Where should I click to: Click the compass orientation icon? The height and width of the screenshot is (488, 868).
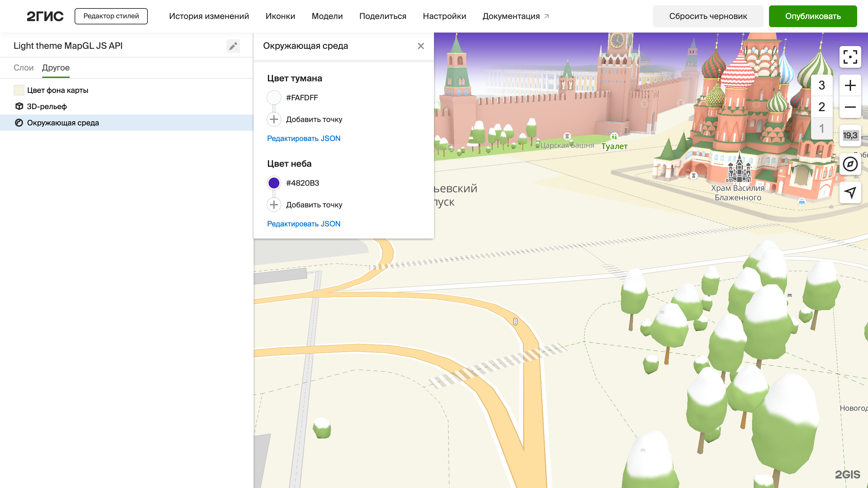click(850, 164)
